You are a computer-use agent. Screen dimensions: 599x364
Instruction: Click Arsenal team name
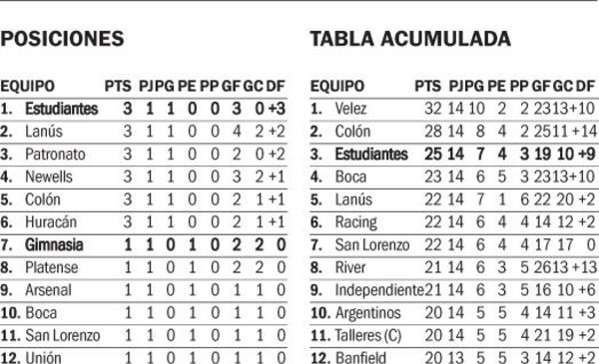point(48,290)
